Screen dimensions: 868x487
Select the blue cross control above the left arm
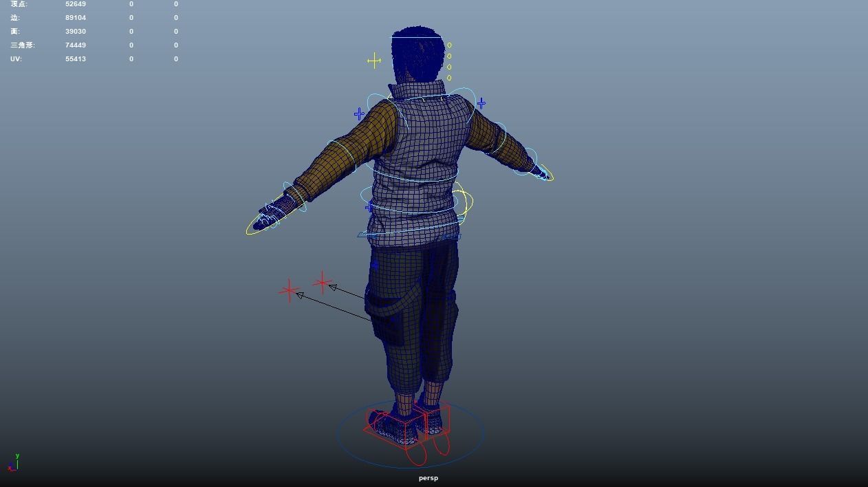[359, 113]
